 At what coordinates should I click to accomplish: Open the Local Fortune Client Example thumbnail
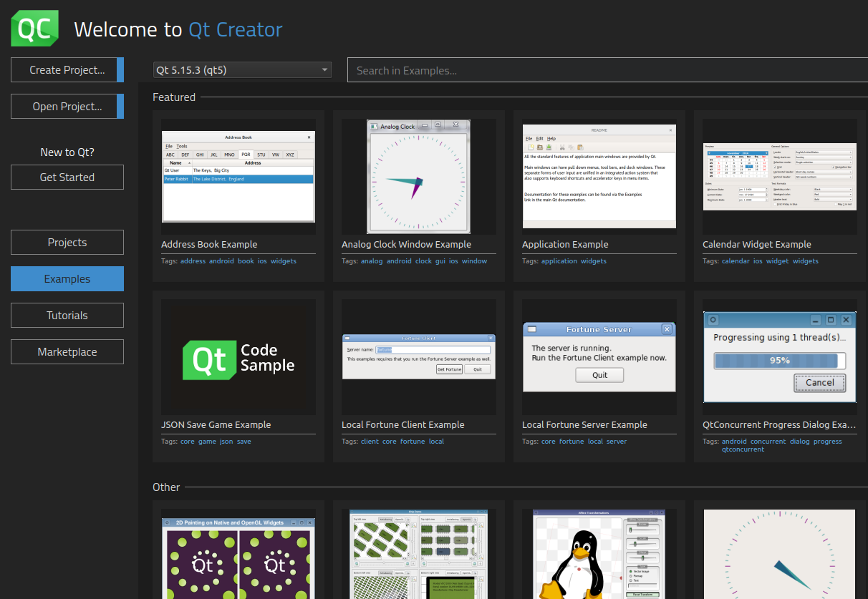[x=419, y=357]
